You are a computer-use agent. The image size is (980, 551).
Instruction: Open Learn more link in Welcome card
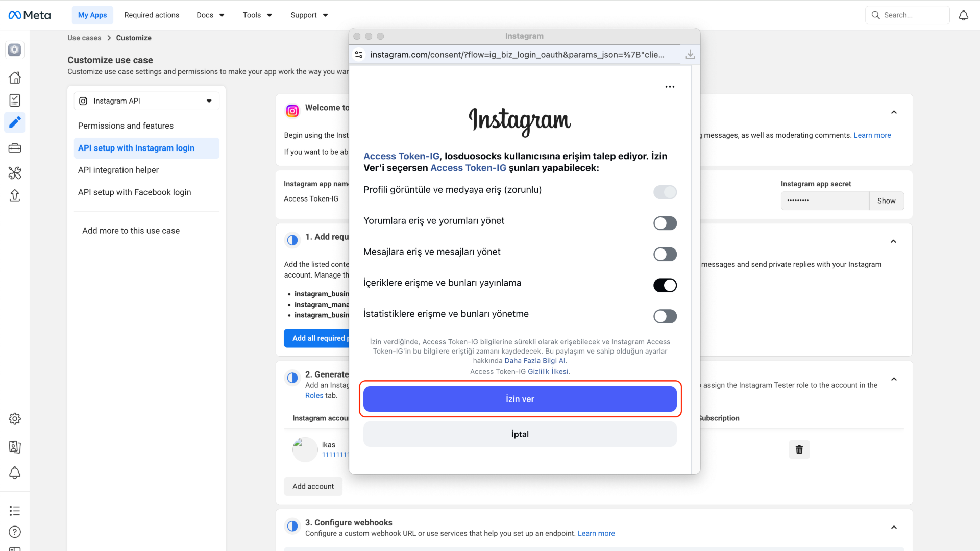872,135
